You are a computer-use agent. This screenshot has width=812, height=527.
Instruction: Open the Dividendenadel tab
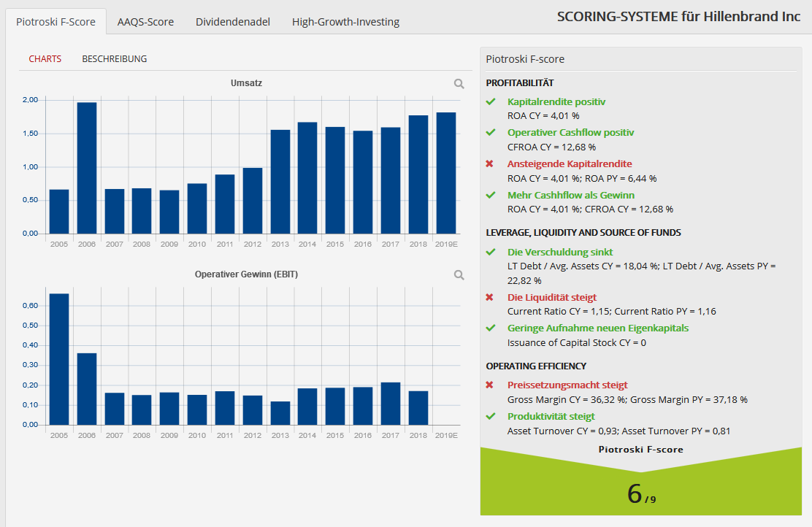point(232,22)
